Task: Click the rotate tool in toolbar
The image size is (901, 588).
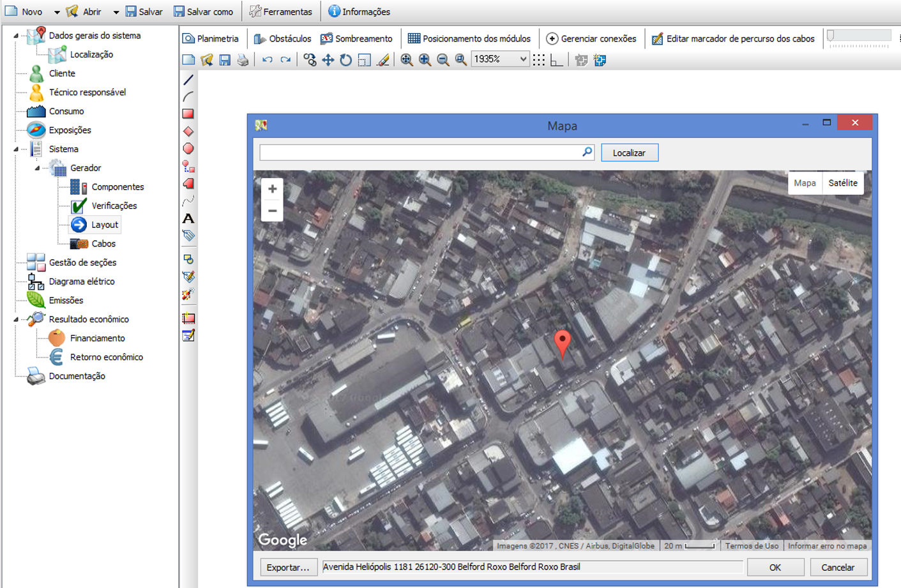Action: click(345, 60)
